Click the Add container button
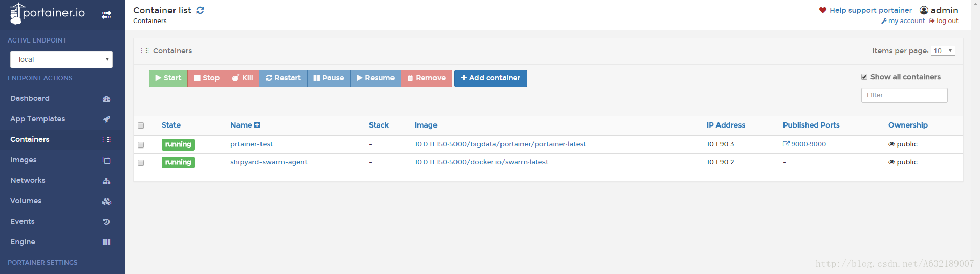980x274 pixels. pyautogui.click(x=490, y=78)
